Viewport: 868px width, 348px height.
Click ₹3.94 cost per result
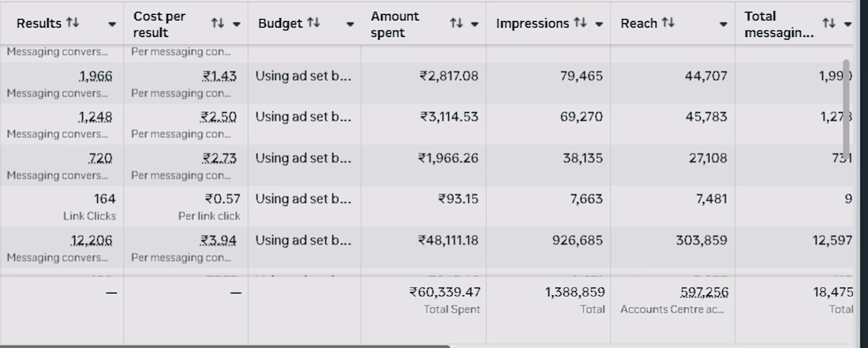pos(219,240)
